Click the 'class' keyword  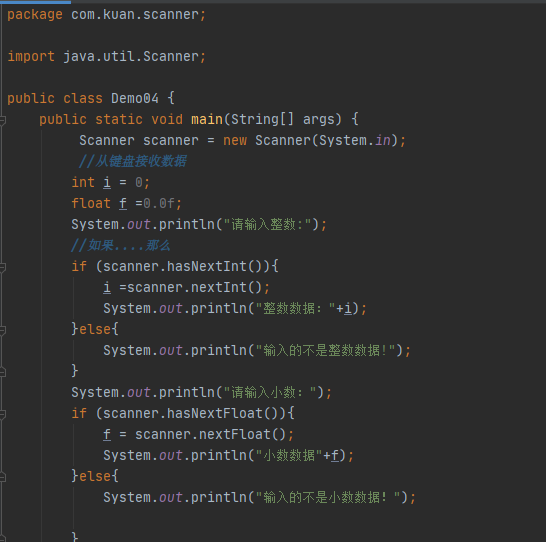(x=83, y=99)
